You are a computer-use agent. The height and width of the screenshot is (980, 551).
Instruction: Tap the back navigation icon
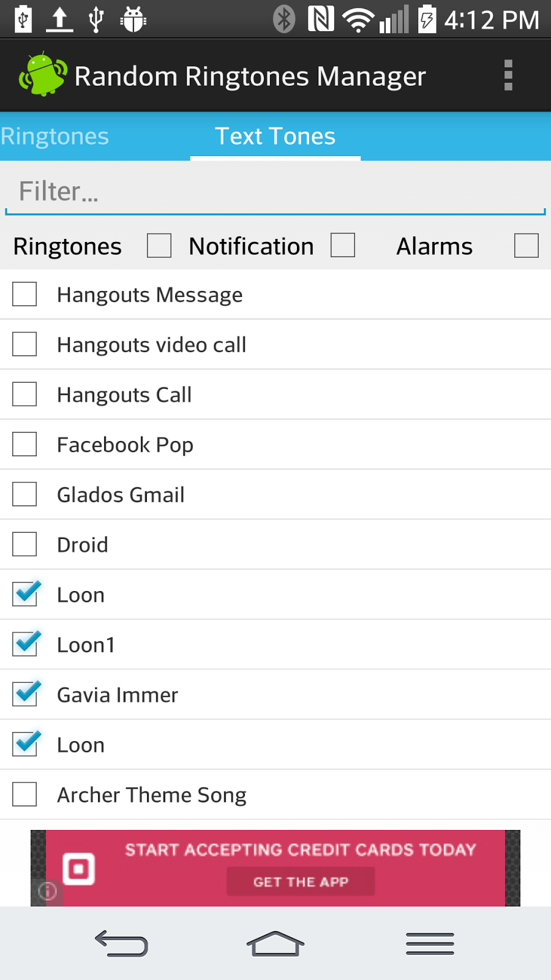point(121,943)
